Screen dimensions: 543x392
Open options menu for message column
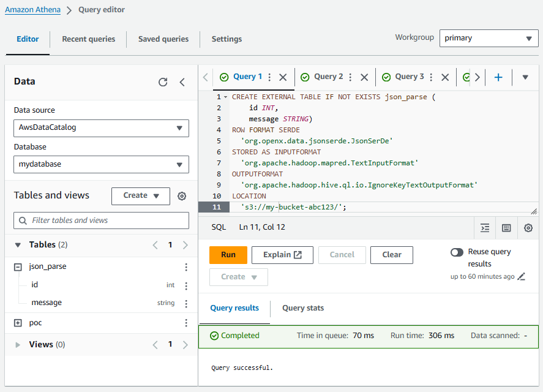click(186, 304)
